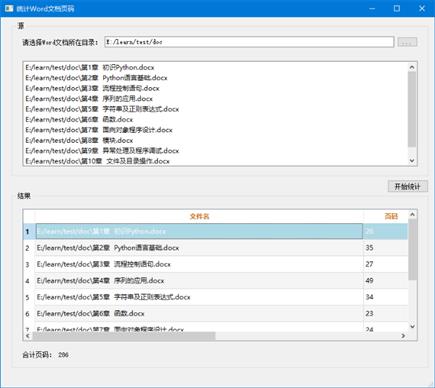The width and height of the screenshot is (435, 388).
Task: Click the upper file list scroll-down arrow
Action: click(412, 161)
